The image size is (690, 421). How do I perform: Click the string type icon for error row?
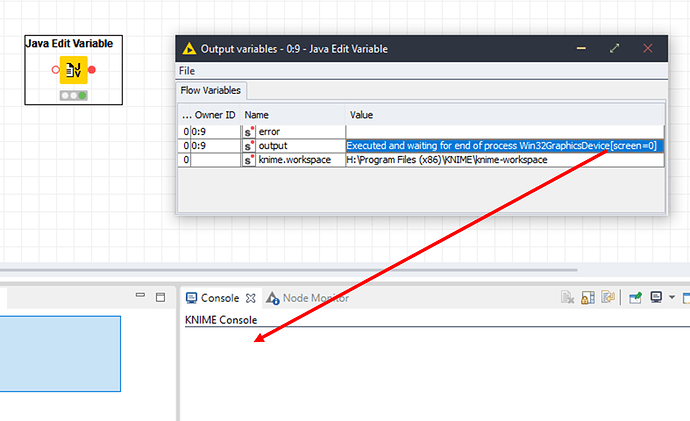(249, 132)
